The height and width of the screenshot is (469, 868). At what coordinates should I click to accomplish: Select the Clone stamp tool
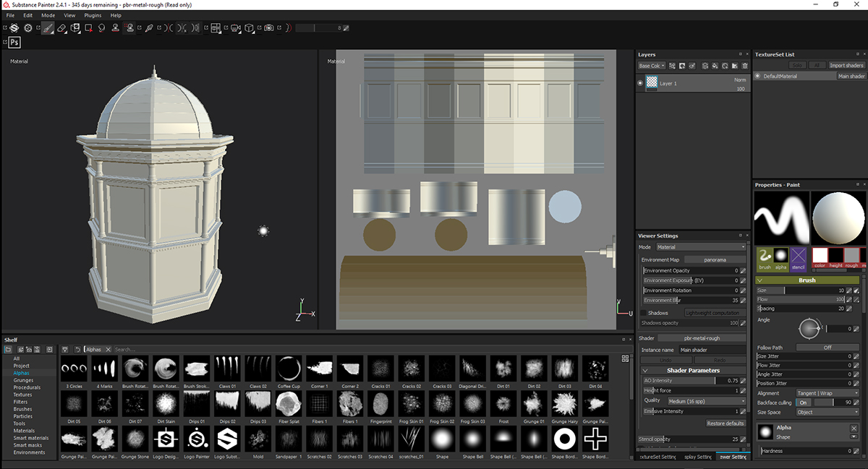[x=115, y=27]
